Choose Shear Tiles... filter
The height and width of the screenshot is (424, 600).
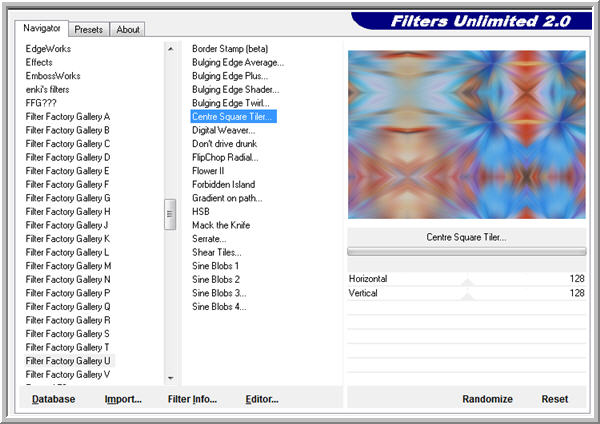click(217, 252)
